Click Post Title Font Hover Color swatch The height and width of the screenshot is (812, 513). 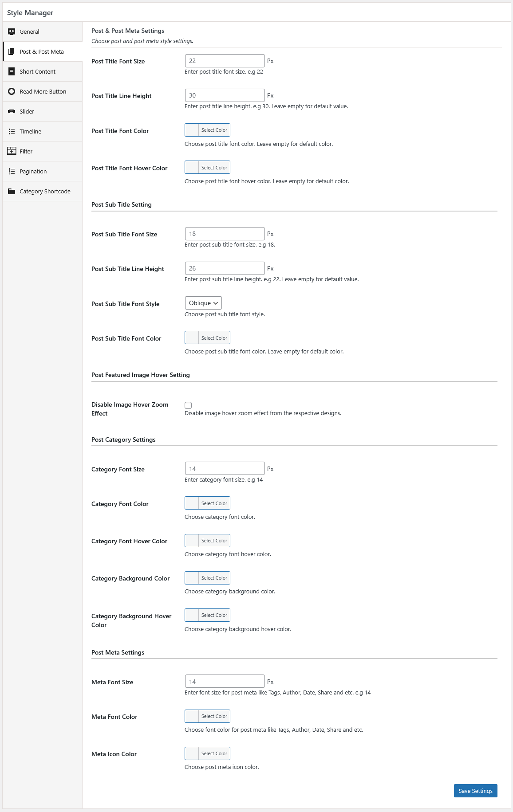tap(192, 168)
